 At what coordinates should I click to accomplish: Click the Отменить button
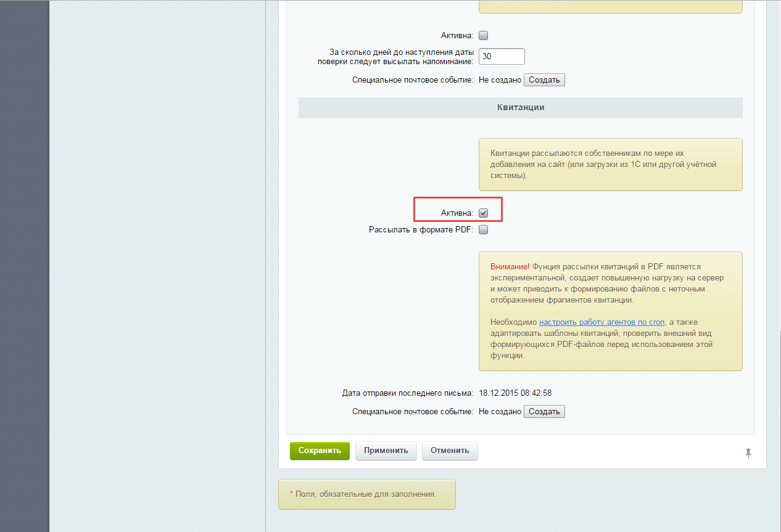point(450,451)
